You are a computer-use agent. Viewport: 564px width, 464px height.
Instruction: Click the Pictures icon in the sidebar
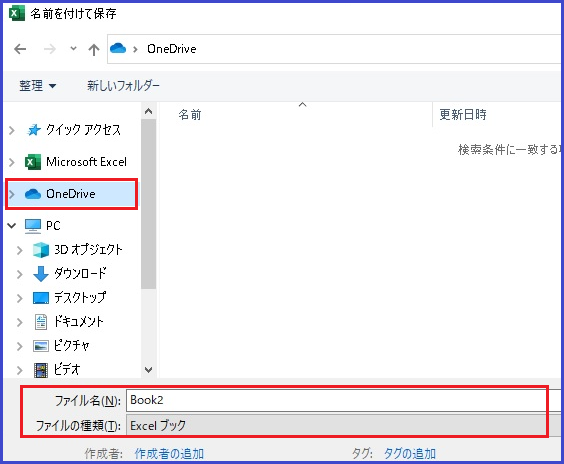[x=41, y=346]
